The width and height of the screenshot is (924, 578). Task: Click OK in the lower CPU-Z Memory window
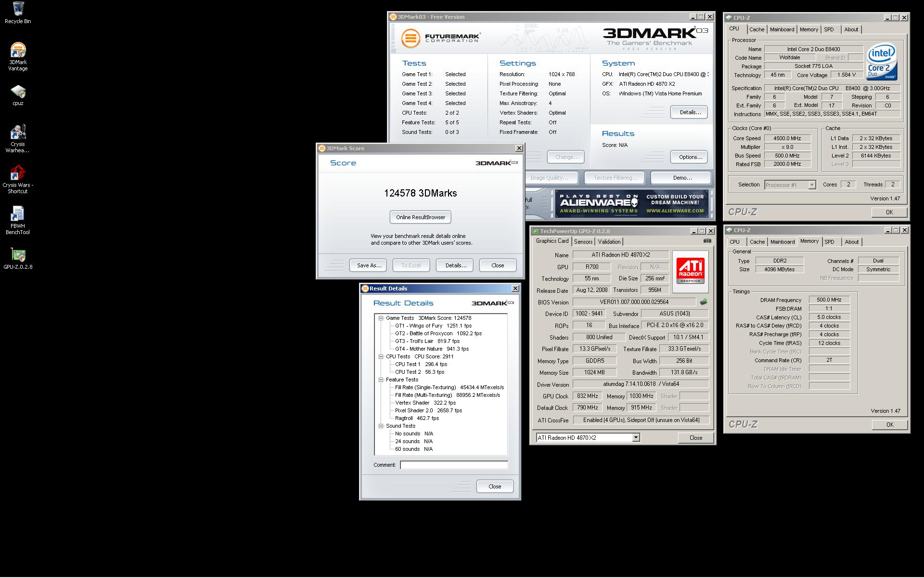[889, 425]
